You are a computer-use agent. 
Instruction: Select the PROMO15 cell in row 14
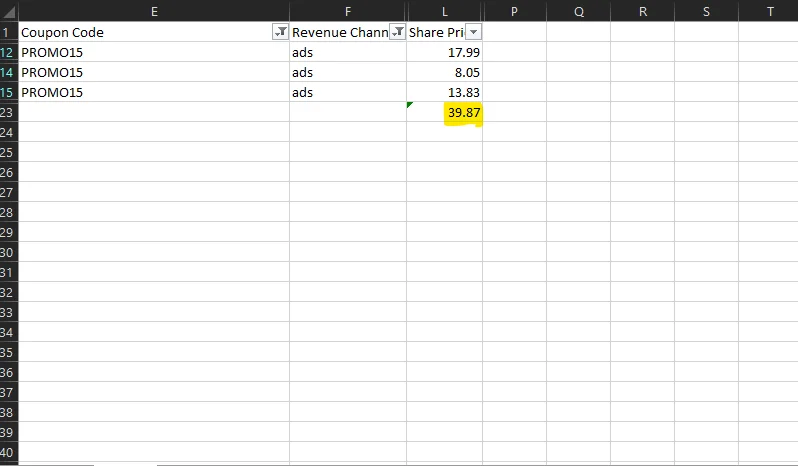tap(52, 72)
